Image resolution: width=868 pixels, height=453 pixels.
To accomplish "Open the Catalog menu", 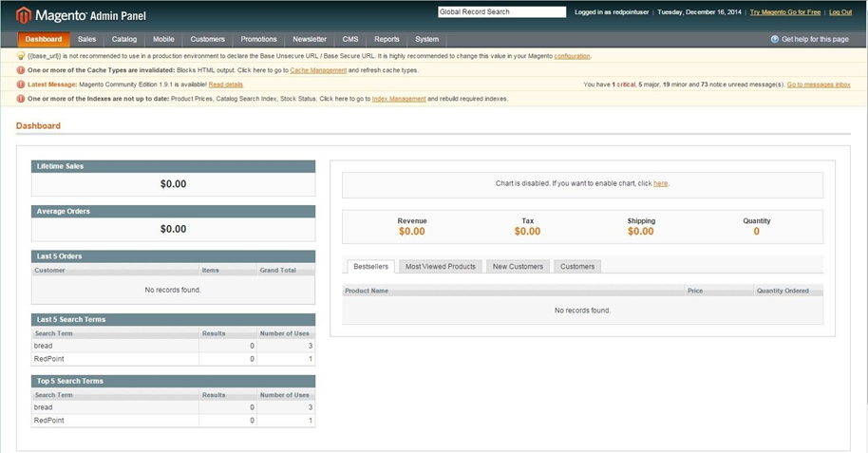I will [x=123, y=39].
